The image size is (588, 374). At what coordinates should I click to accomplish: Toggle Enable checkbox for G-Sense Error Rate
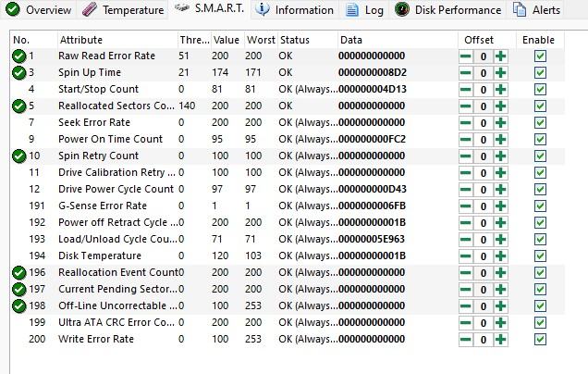(x=540, y=206)
